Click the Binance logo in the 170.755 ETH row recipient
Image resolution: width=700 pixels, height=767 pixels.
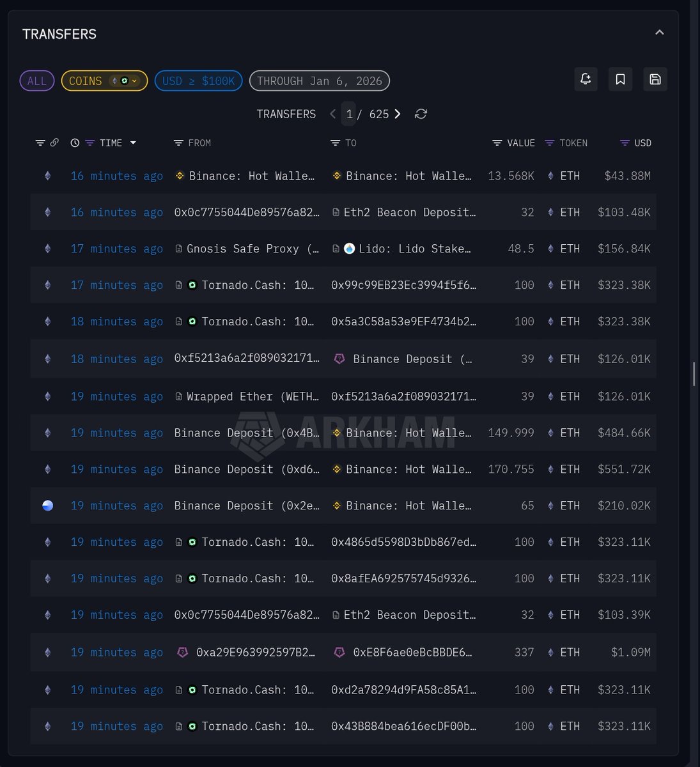click(x=337, y=469)
